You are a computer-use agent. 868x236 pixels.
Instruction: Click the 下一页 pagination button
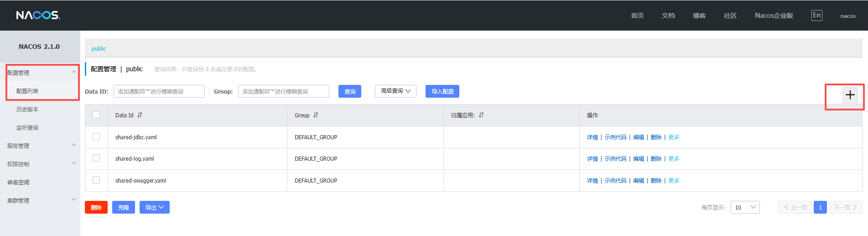pyautogui.click(x=845, y=207)
